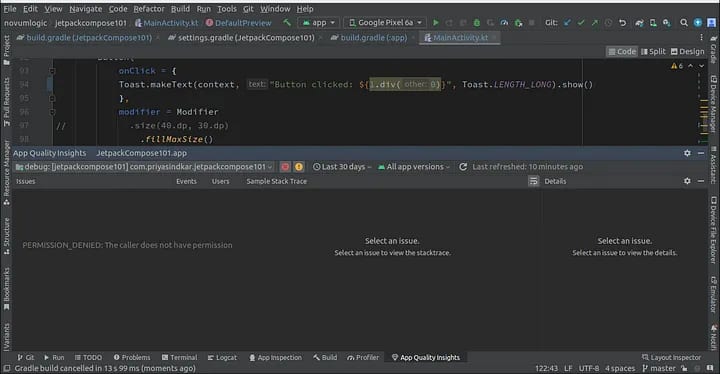The image size is (720, 374).
Task: Open Last 30 days time filter
Action: pyautogui.click(x=342, y=167)
